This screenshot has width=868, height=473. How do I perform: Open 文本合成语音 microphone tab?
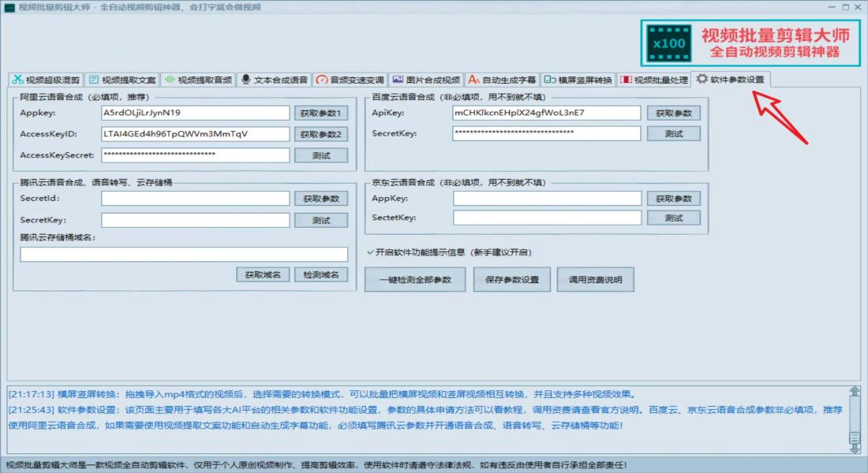coord(274,80)
